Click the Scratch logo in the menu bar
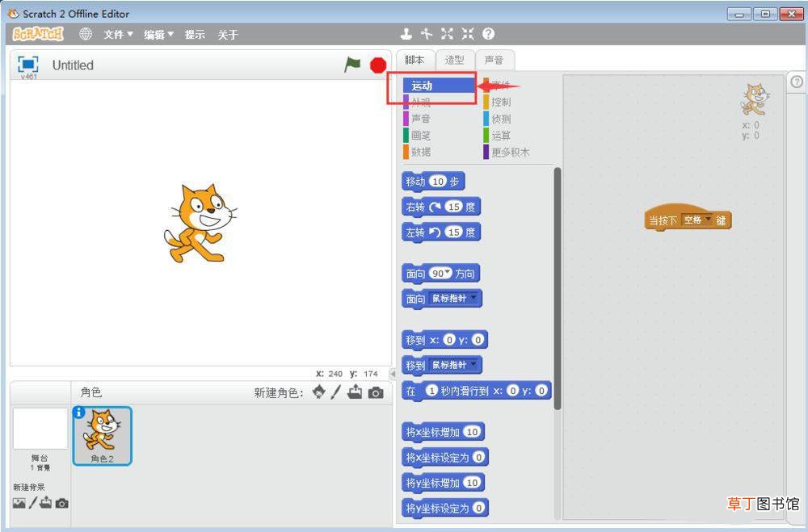 [x=38, y=34]
